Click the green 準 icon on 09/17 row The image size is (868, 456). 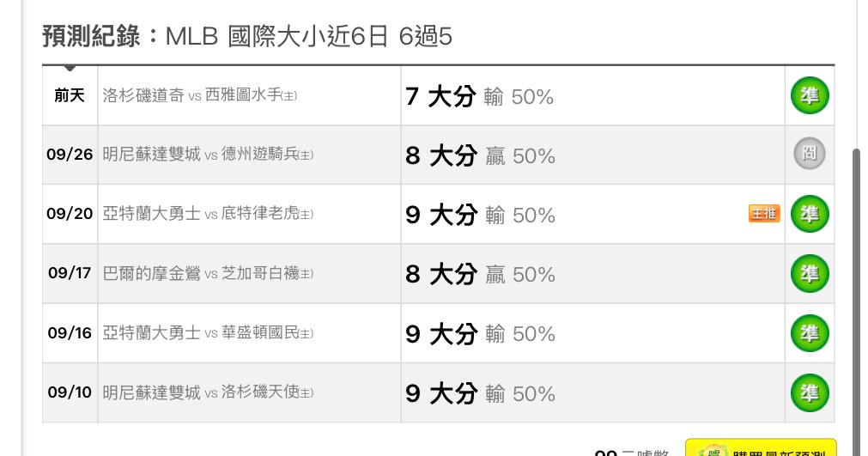[x=810, y=273]
